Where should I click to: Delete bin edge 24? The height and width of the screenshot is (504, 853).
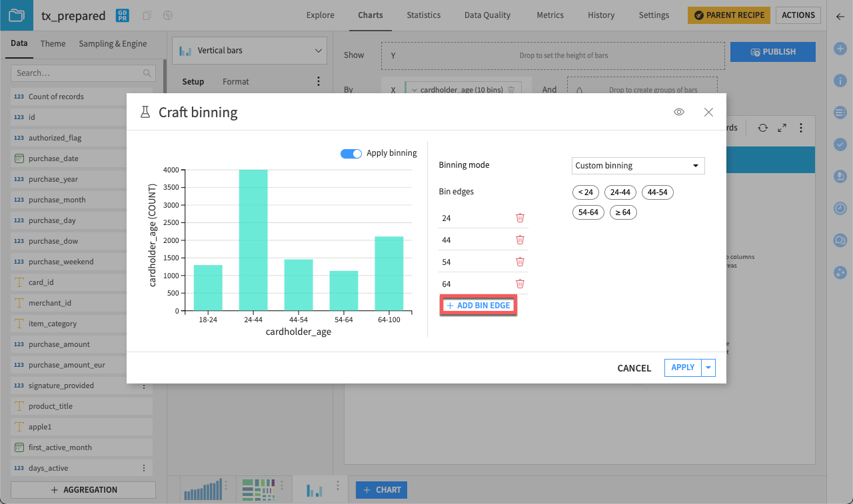click(x=520, y=218)
